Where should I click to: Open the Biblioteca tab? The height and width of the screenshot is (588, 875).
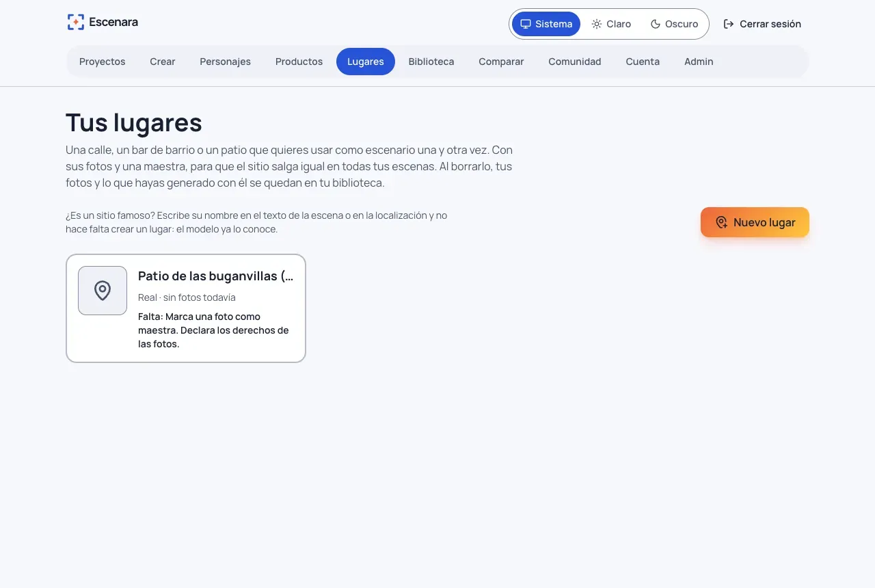[x=431, y=62]
